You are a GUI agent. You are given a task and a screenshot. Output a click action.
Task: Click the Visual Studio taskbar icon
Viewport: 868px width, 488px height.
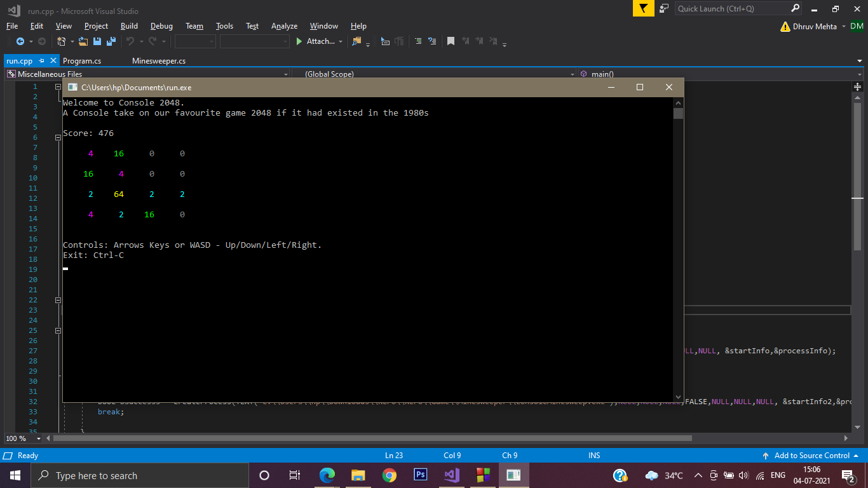tap(451, 475)
